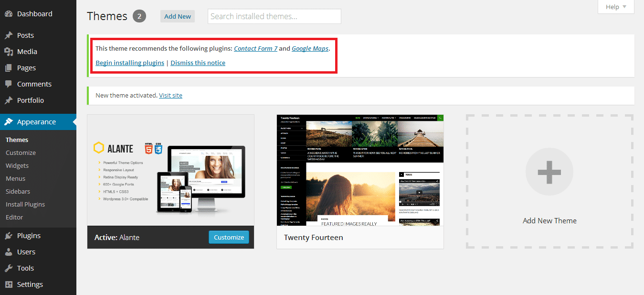The image size is (644, 295).
Task: Open the Plugins menu
Action: click(38, 236)
